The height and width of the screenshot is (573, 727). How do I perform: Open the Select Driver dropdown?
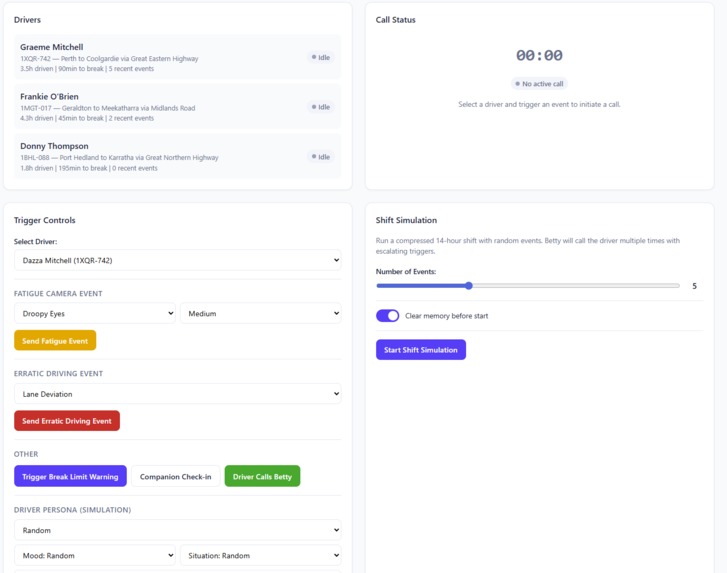point(178,260)
